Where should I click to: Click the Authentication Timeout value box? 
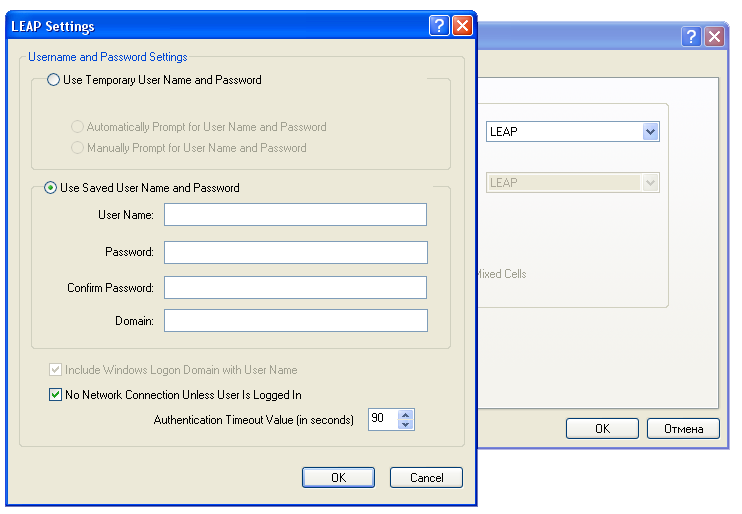pyautogui.click(x=382, y=420)
